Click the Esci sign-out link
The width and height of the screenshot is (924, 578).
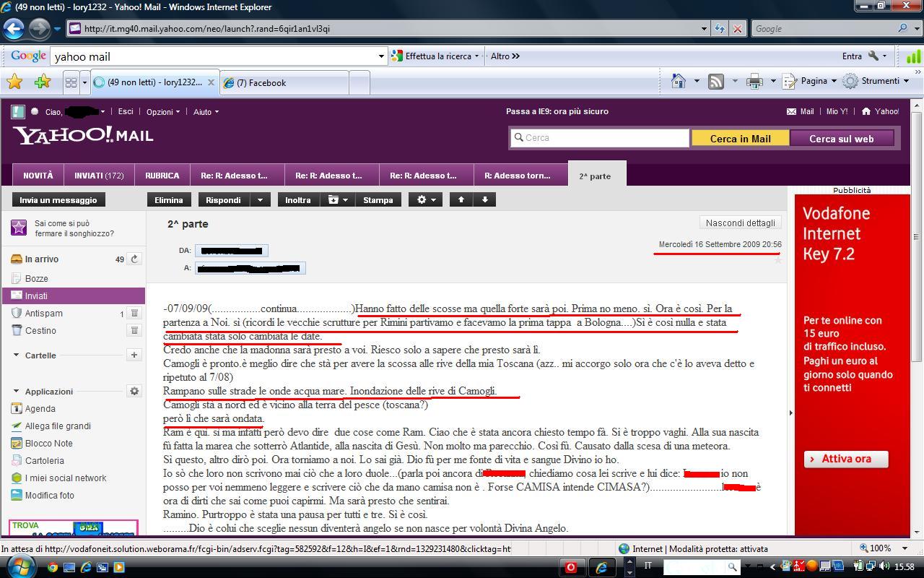pos(126,111)
